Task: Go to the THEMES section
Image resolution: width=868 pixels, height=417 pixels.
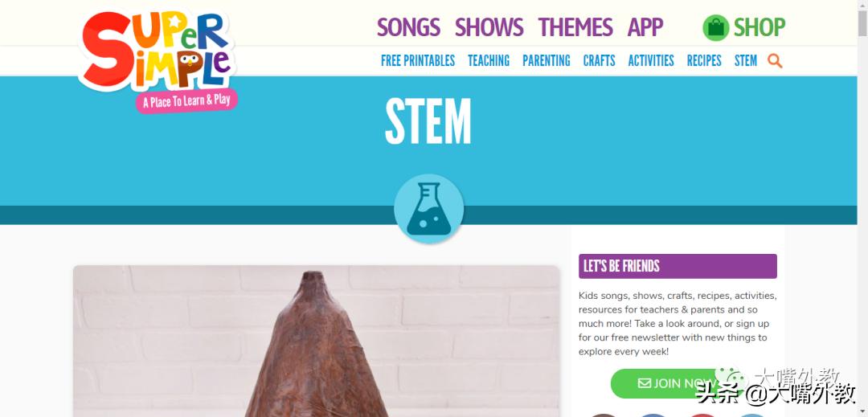Action: point(575,27)
